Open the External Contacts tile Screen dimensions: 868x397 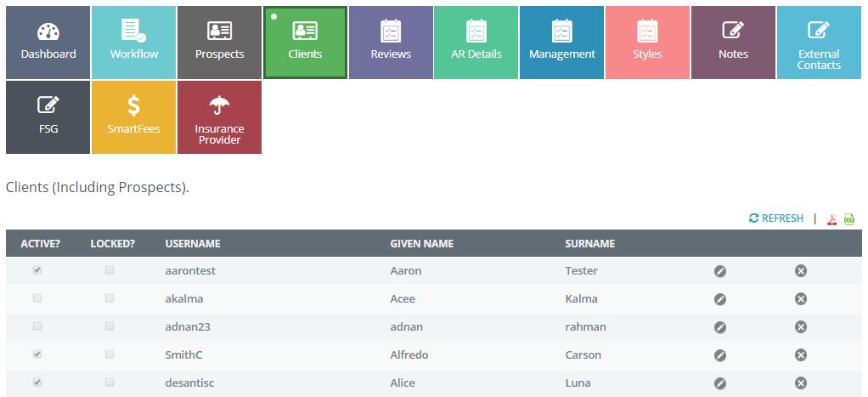pos(819,43)
